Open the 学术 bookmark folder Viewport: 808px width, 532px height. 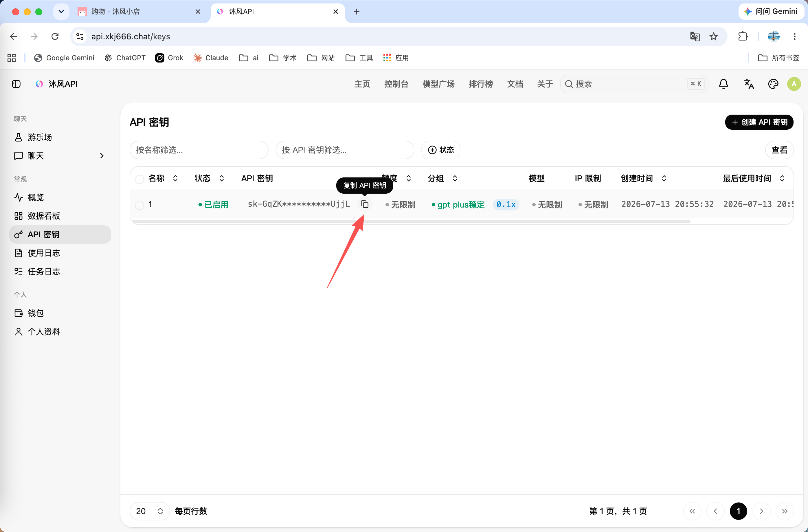click(283, 58)
